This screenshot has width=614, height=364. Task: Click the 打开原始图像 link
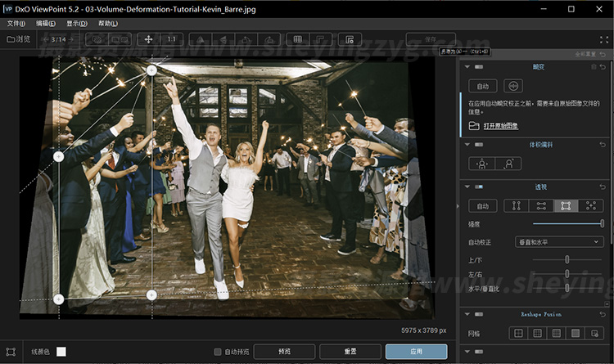[x=500, y=126]
